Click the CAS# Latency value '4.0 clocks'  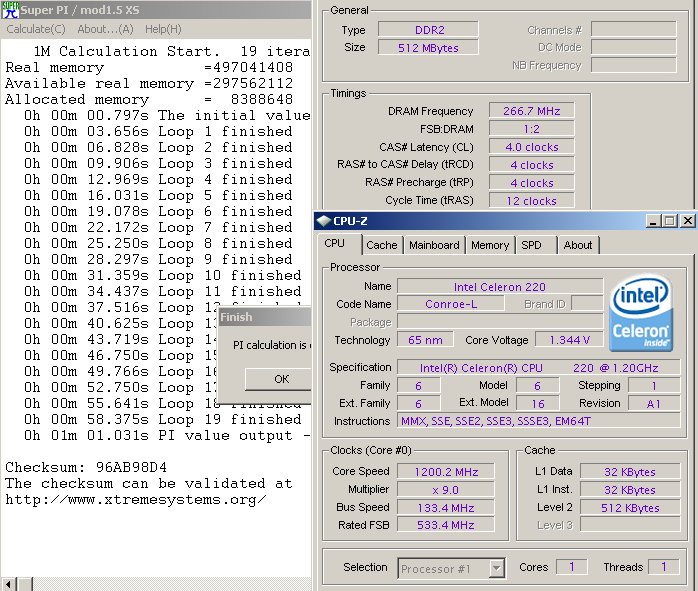(x=532, y=147)
